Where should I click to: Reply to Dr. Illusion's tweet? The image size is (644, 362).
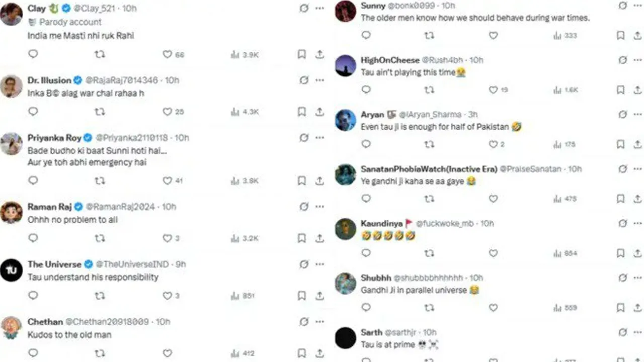(x=33, y=112)
